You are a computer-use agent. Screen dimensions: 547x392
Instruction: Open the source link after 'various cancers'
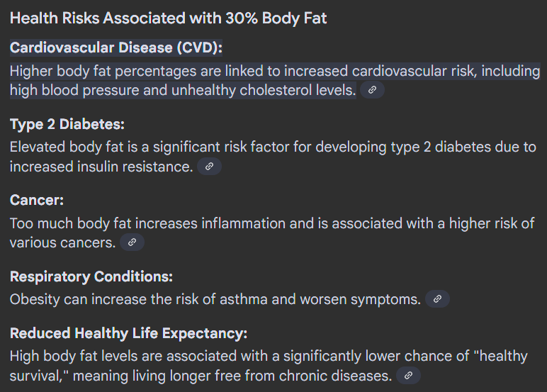click(x=132, y=242)
